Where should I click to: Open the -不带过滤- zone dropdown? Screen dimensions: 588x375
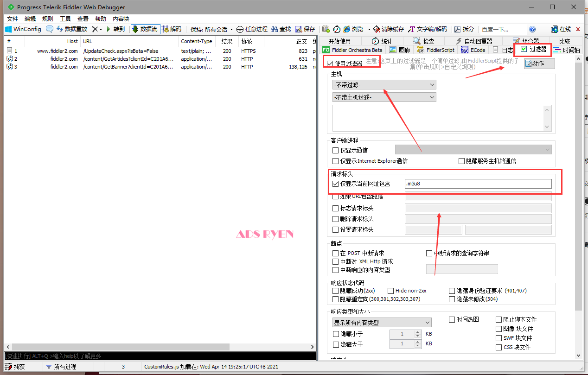[x=384, y=85]
